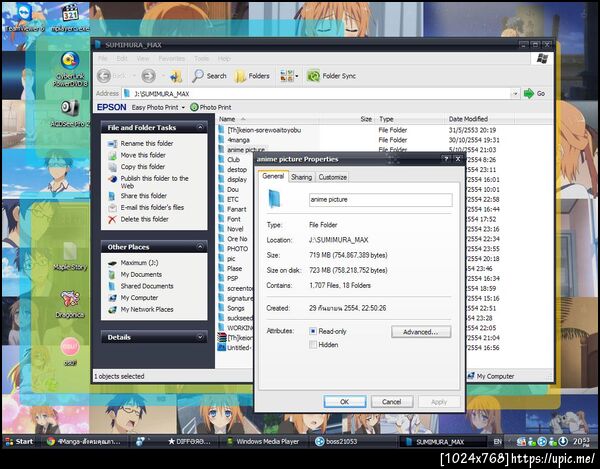Switch to the Customize tab
The height and width of the screenshot is (469, 600).
(333, 177)
